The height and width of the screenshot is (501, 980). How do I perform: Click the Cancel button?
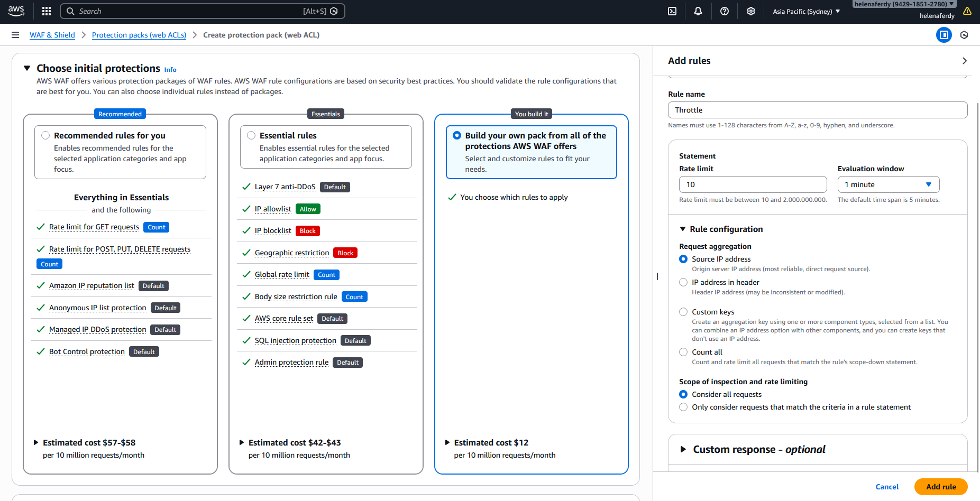pyautogui.click(x=886, y=487)
